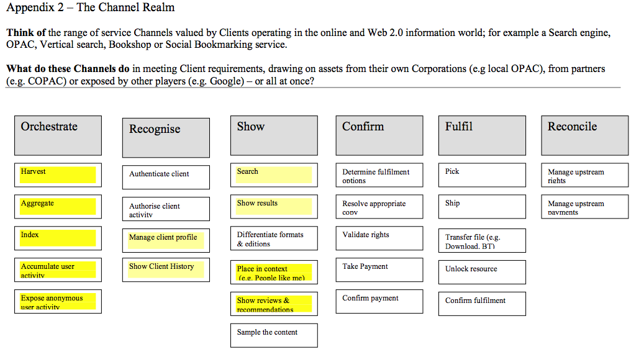
Task: Click the 'Accumulate user activity' box
Action: pos(58,270)
